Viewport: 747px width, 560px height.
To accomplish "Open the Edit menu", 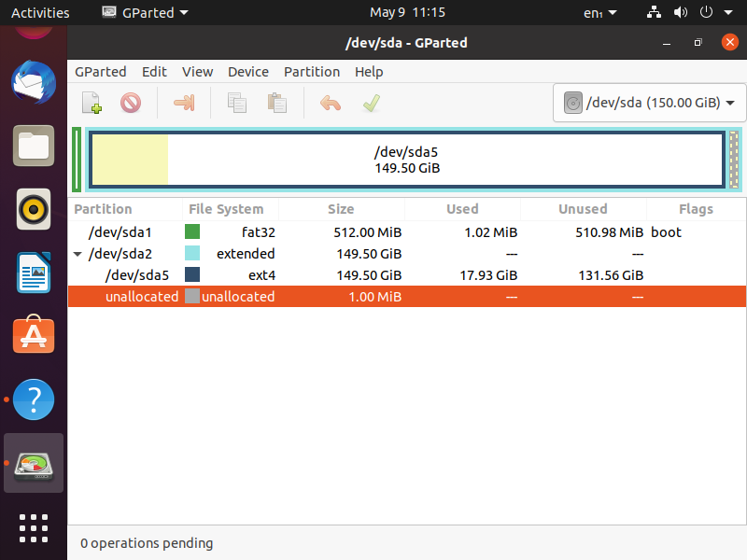I will 154,72.
